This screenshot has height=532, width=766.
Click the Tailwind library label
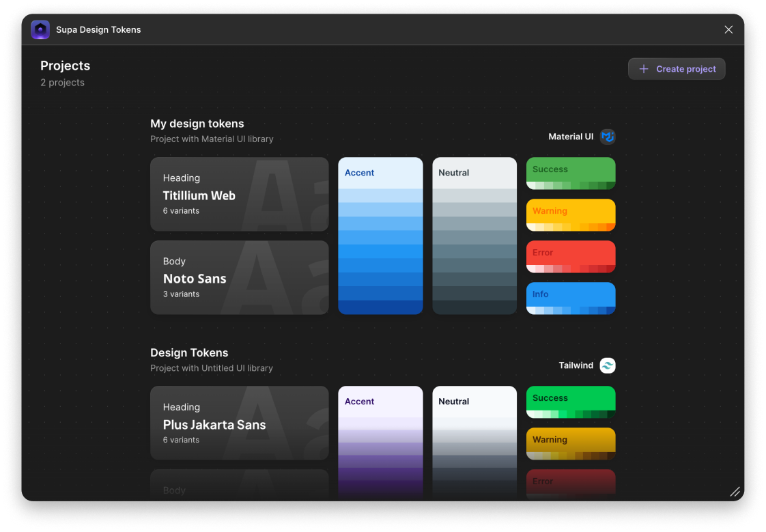(576, 365)
